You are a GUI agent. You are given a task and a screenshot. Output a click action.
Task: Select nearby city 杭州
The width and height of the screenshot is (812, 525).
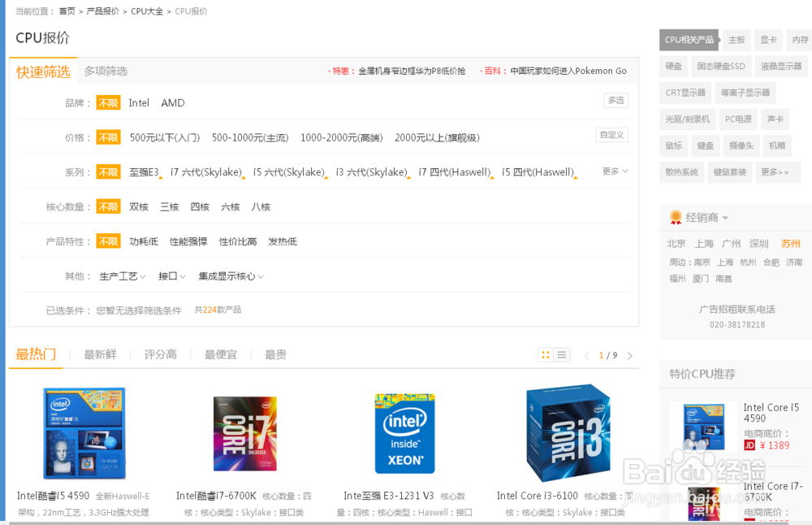[748, 262]
